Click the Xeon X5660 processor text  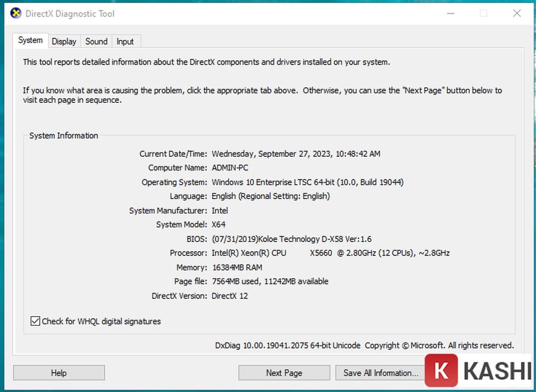pos(330,253)
